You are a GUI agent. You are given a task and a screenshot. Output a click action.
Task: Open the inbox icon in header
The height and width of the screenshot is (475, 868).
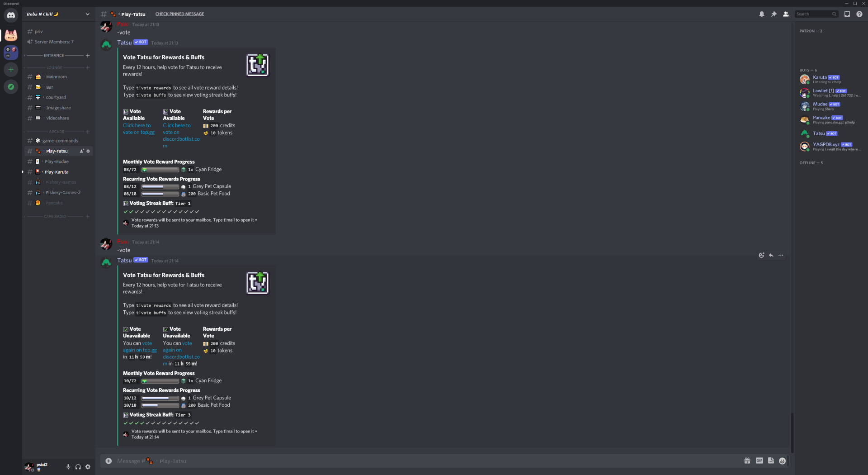pyautogui.click(x=847, y=14)
